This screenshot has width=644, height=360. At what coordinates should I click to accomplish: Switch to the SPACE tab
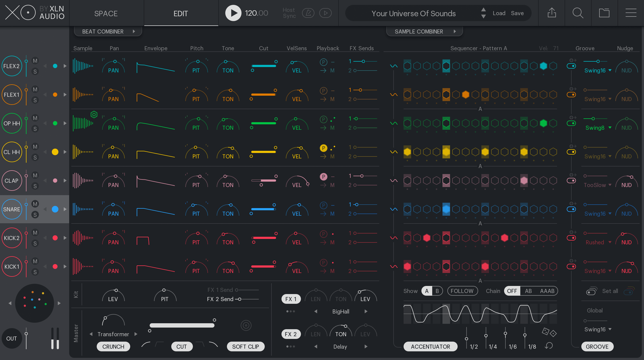tap(105, 13)
